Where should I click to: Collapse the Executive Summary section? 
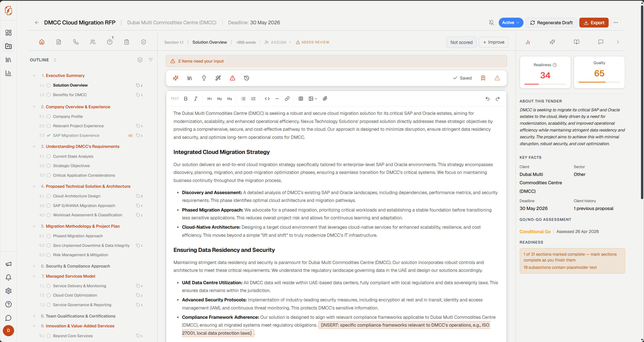[x=34, y=76]
